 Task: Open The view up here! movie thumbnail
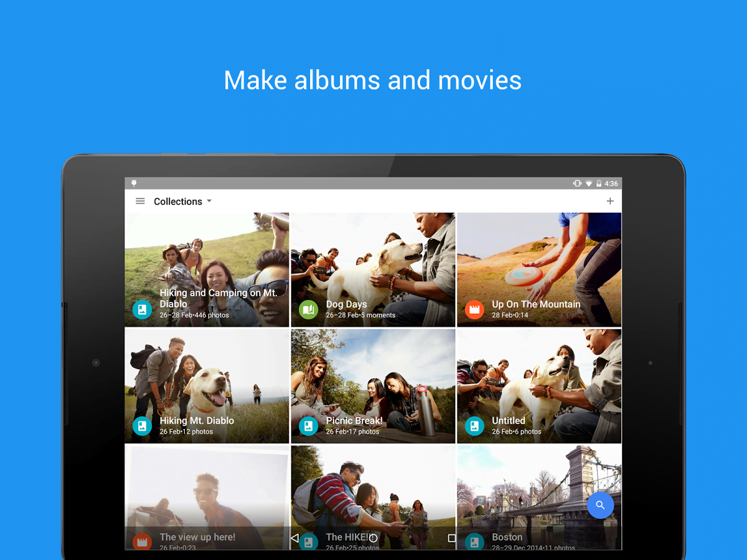pyautogui.click(x=207, y=497)
